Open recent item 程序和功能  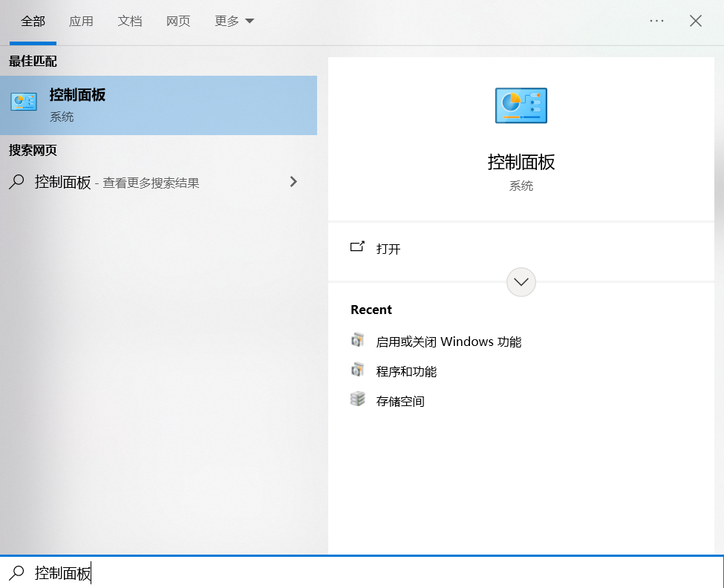(x=406, y=371)
